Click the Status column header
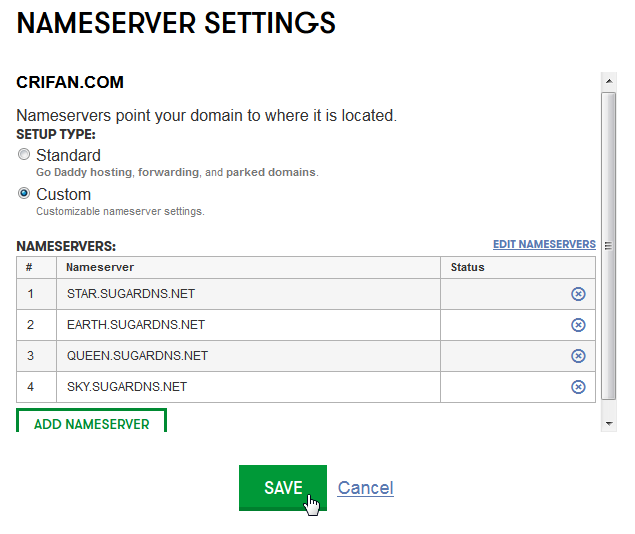635x534 pixels. (x=467, y=267)
